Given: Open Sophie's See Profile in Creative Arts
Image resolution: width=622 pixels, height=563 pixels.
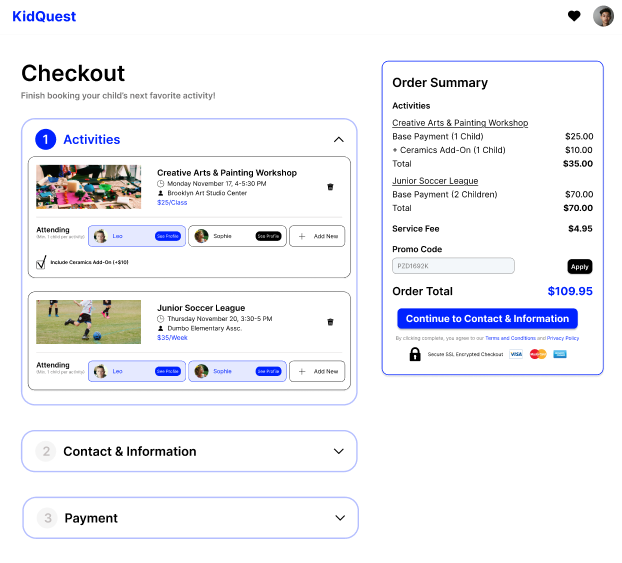Looking at the screenshot, I should pos(269,236).
